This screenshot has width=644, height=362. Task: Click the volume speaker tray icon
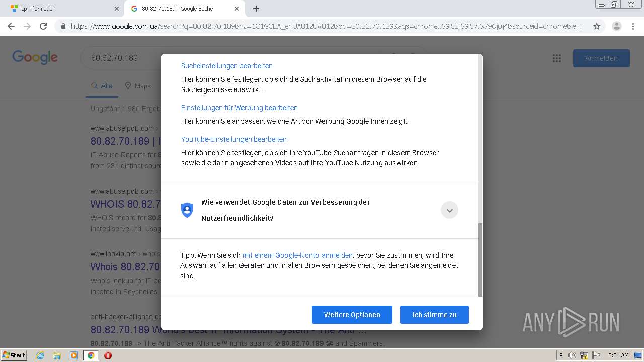(572, 355)
